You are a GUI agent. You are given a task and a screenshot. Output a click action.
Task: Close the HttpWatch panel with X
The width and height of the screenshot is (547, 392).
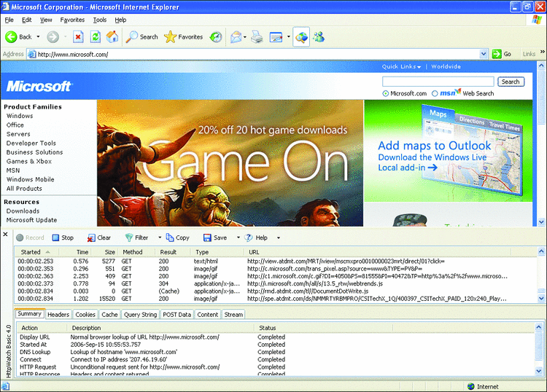pyautogui.click(x=5, y=234)
